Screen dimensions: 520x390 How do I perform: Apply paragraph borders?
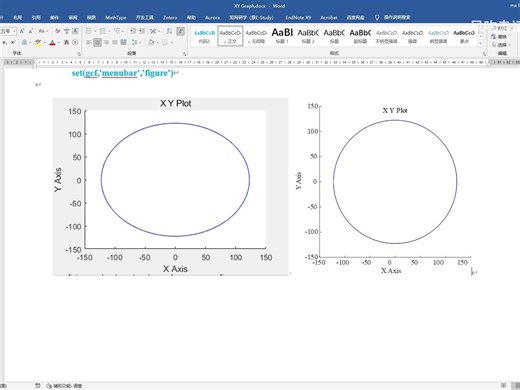coord(165,42)
